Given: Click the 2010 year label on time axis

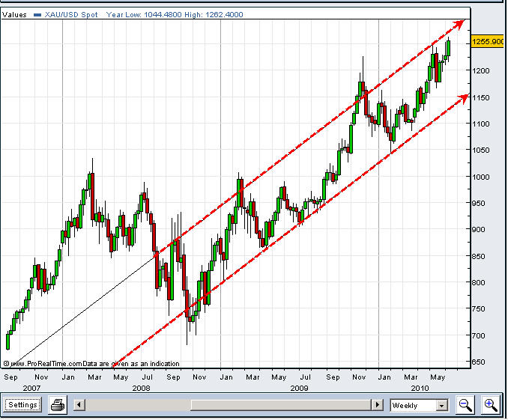Looking at the screenshot, I should click(x=420, y=388).
